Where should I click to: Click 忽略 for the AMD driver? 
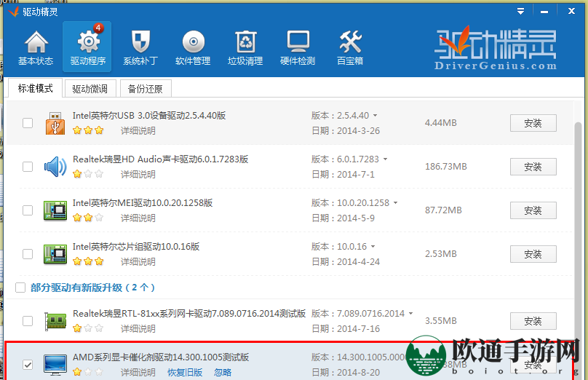(x=223, y=373)
